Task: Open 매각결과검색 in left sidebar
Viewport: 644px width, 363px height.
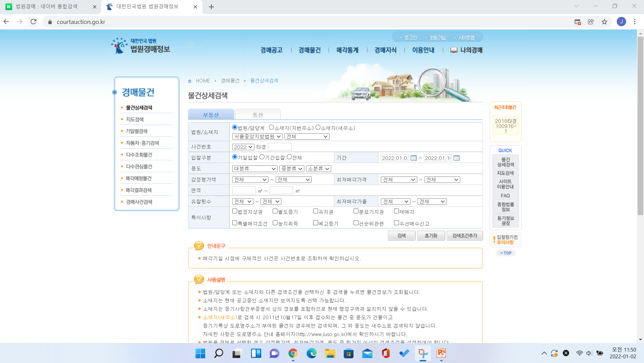Action: coord(139,190)
